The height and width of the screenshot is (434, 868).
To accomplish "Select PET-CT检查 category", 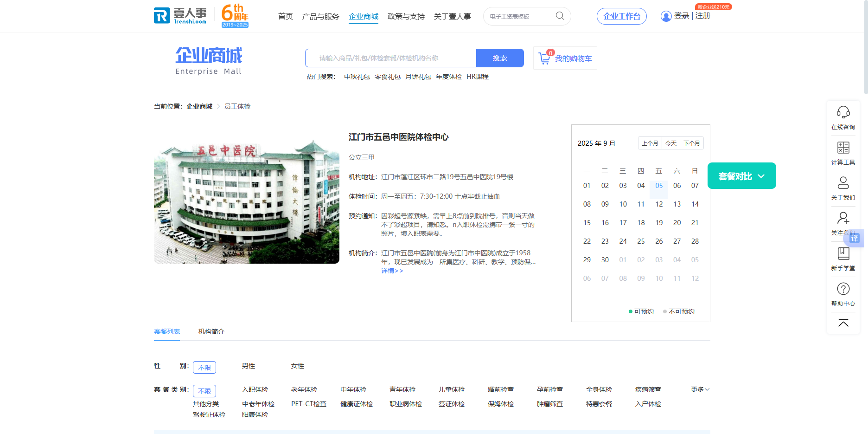I will click(x=309, y=404).
